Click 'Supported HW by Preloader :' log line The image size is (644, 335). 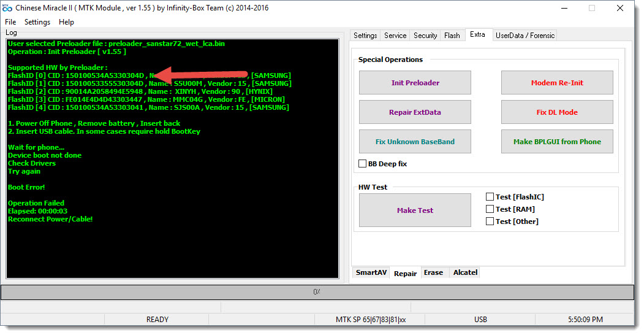(58, 67)
